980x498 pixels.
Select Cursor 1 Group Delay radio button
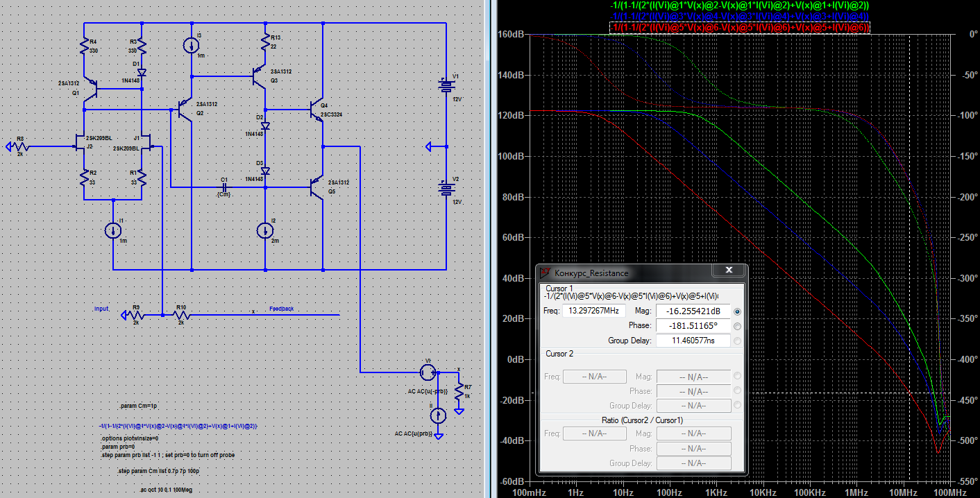[x=737, y=341]
